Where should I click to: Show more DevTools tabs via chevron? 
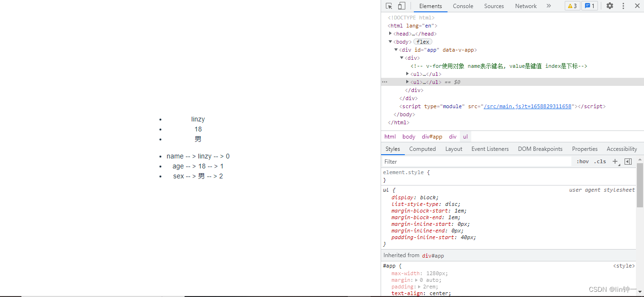coord(549,6)
